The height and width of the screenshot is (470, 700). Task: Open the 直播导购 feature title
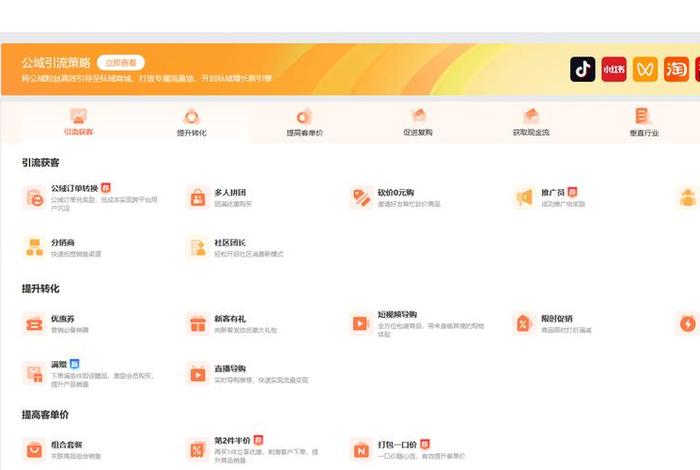230,369
